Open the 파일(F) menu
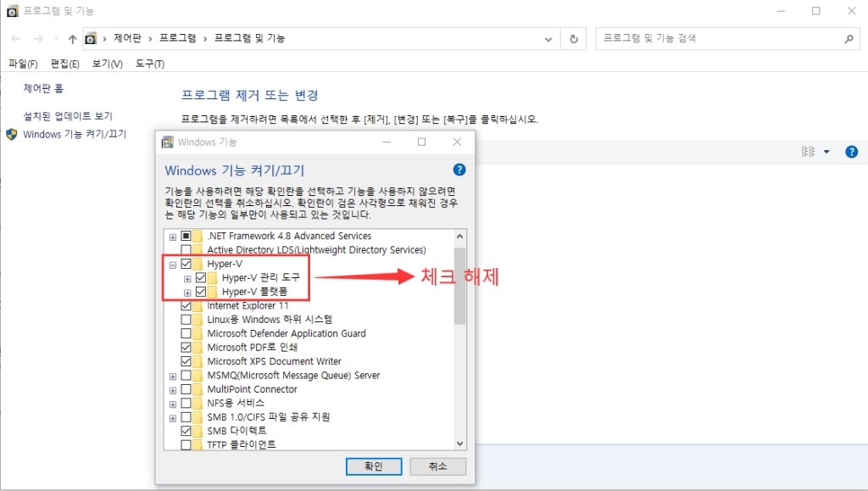This screenshot has height=491, width=868. tap(23, 64)
